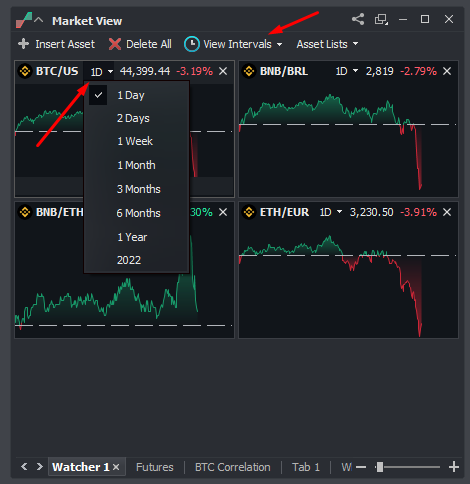
Task: Close the BTC/US asset chart
Action: click(x=223, y=71)
